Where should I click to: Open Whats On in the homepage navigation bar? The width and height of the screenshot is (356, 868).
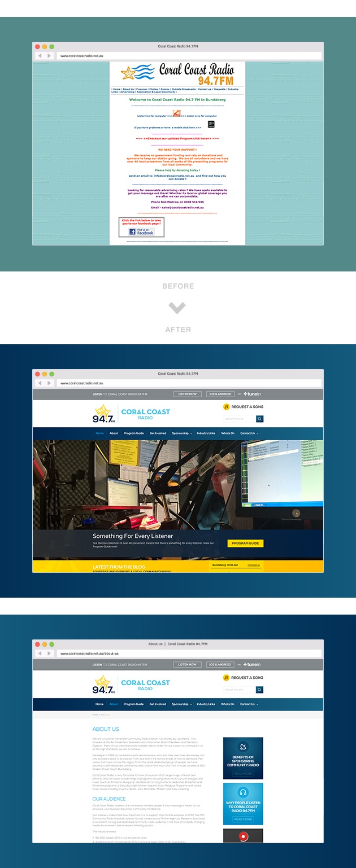(x=228, y=433)
